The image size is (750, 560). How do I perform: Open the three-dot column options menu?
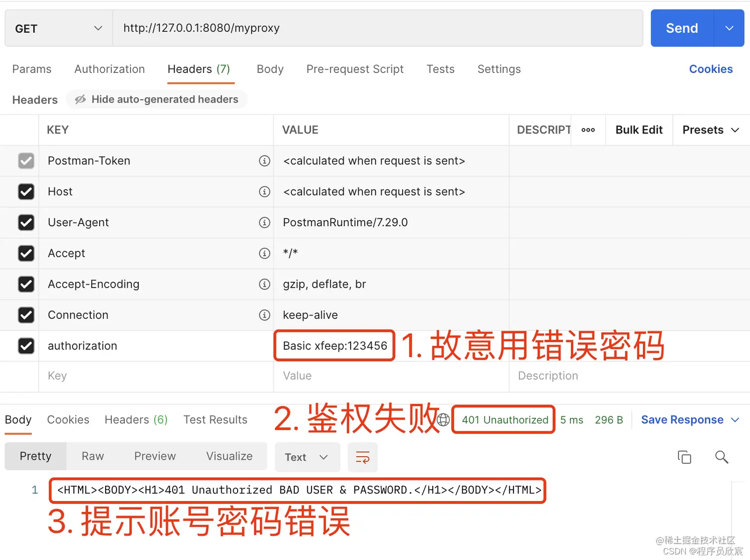tap(588, 130)
